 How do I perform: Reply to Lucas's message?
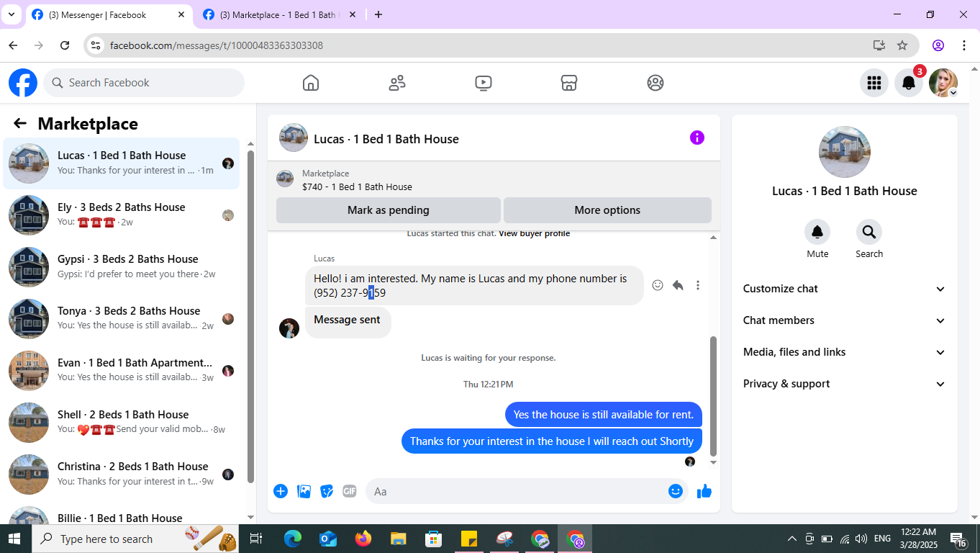678,285
